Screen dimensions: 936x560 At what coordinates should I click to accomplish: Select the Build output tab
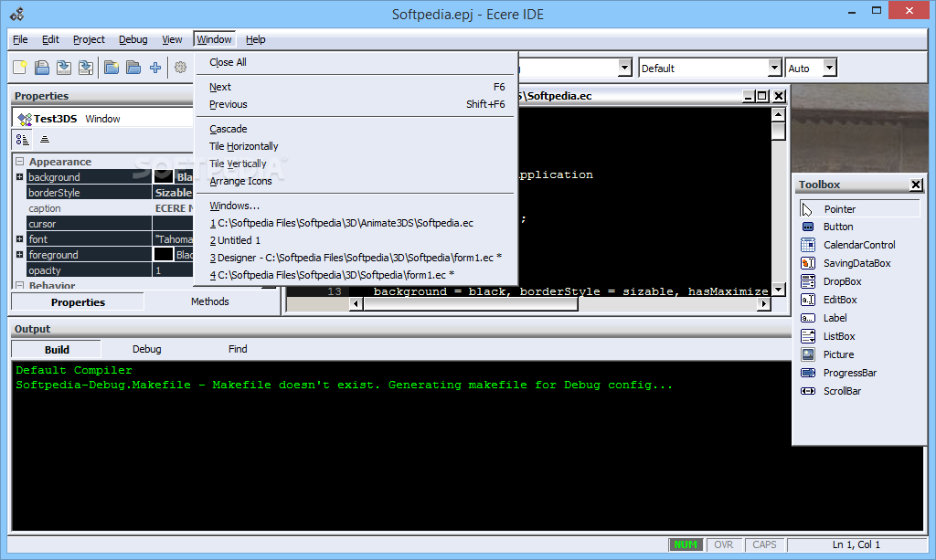[x=57, y=350]
